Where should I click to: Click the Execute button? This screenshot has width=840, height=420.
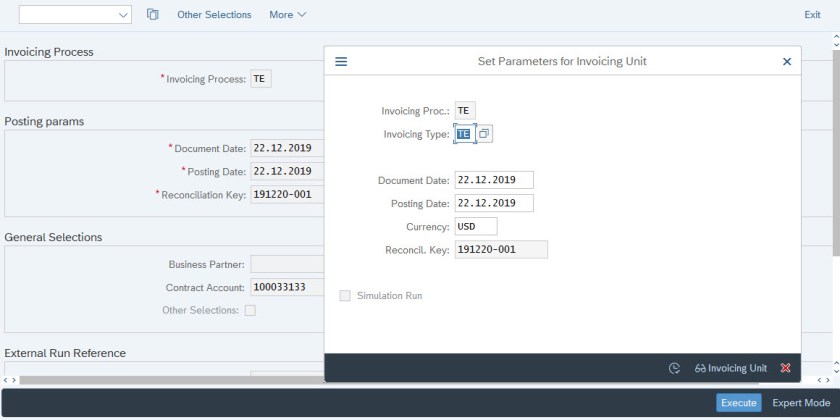coord(738,403)
